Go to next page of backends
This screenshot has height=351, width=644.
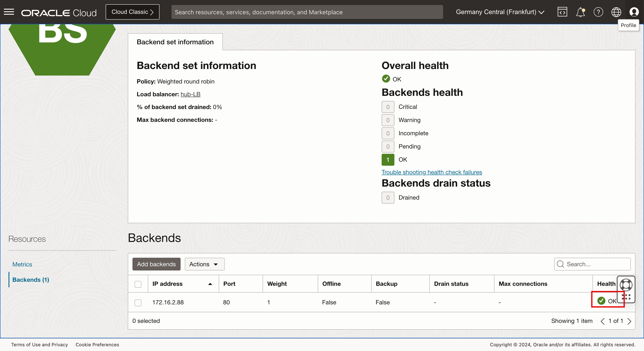630,321
